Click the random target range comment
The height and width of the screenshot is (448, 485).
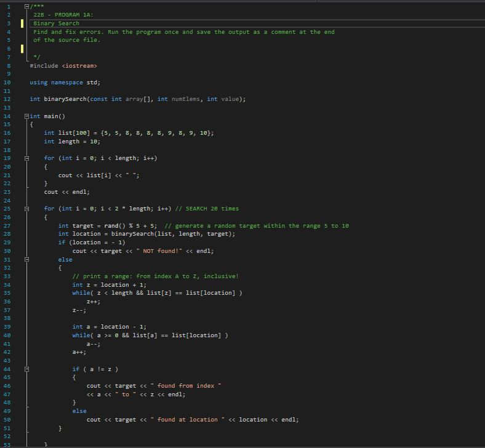257,226
